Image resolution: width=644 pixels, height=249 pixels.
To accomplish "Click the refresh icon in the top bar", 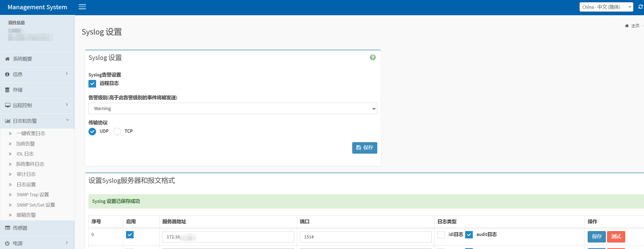I will pyautogui.click(x=640, y=7).
